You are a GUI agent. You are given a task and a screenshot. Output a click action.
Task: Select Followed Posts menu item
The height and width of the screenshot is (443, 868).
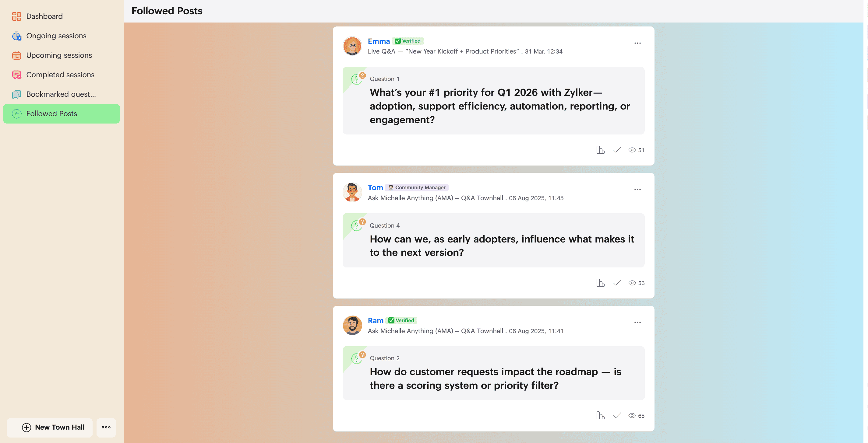coord(61,114)
